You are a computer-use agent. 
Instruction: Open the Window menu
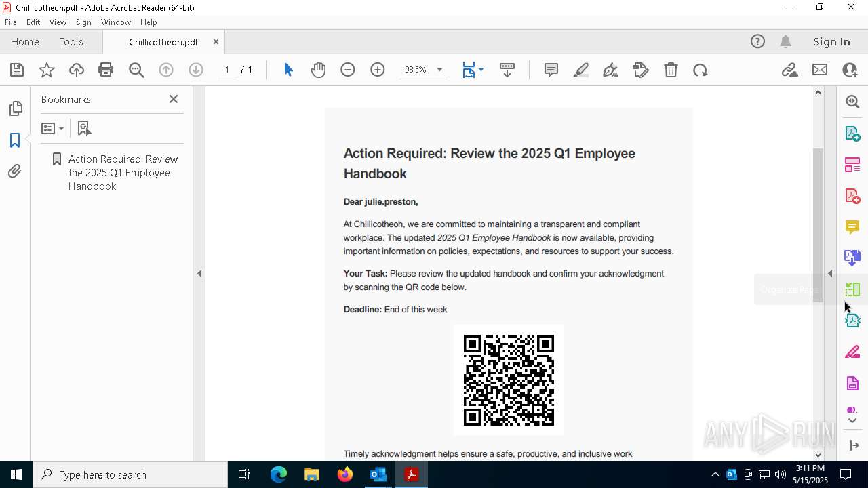[x=116, y=22]
